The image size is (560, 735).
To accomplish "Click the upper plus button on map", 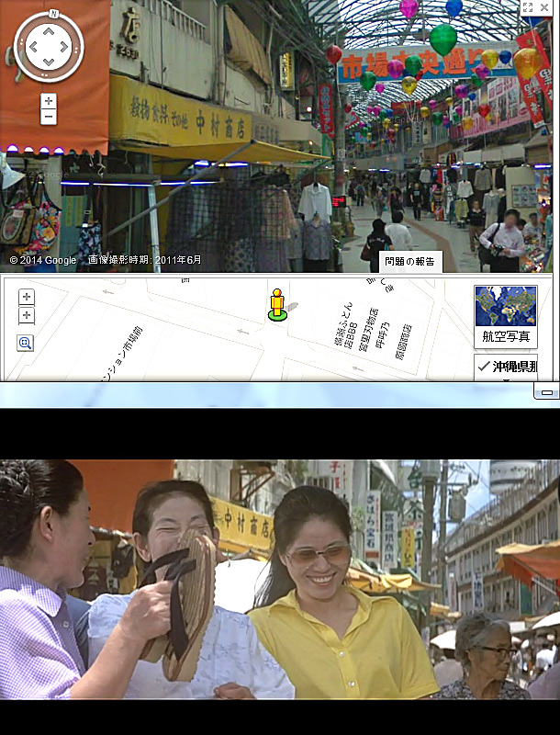I will tap(27, 297).
